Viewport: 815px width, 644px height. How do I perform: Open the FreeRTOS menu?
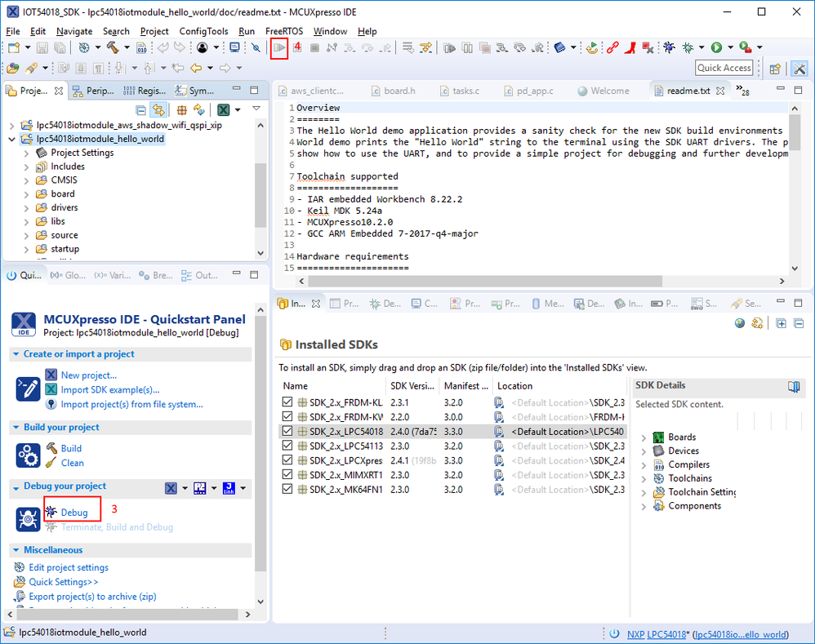pyautogui.click(x=284, y=32)
